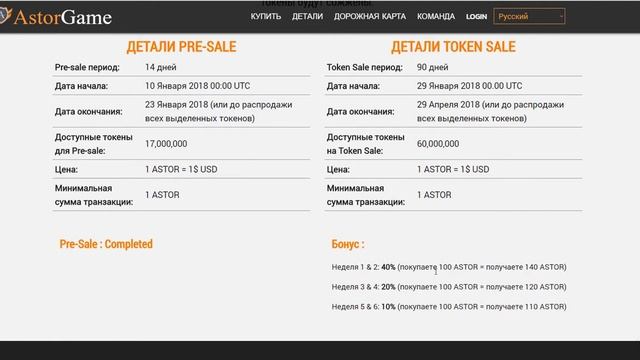Open the ДЕТАЛИ menu item
Image resolution: width=640 pixels, height=360 pixels.
click(307, 16)
